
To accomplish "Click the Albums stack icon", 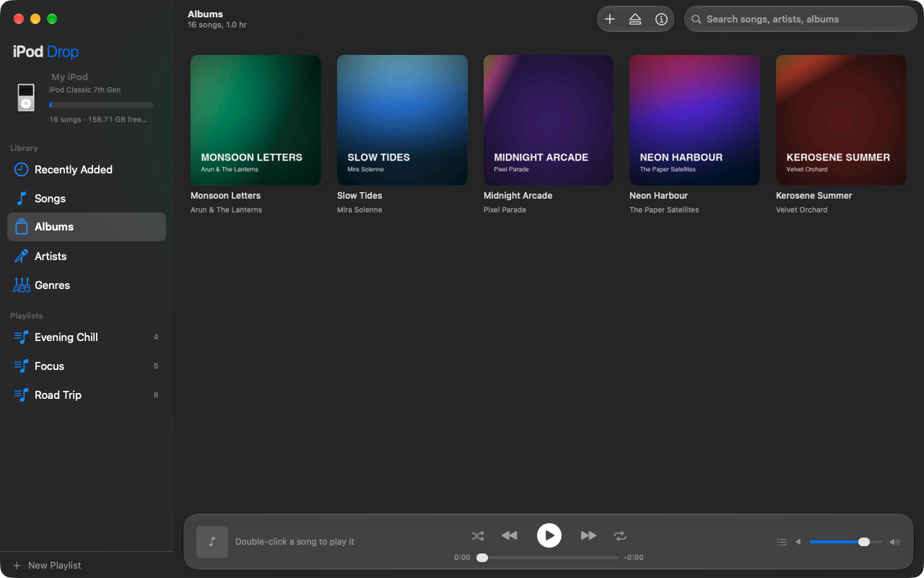I will point(22,227).
